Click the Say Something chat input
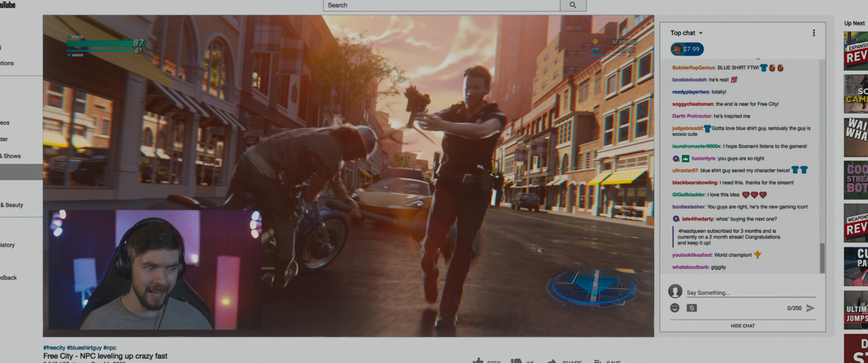868x363 pixels. pyautogui.click(x=751, y=293)
